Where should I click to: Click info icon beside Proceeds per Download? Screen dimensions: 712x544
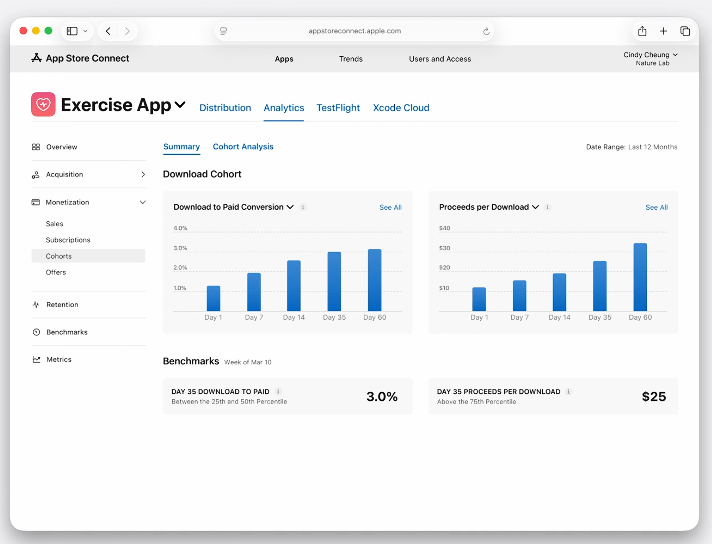click(548, 207)
